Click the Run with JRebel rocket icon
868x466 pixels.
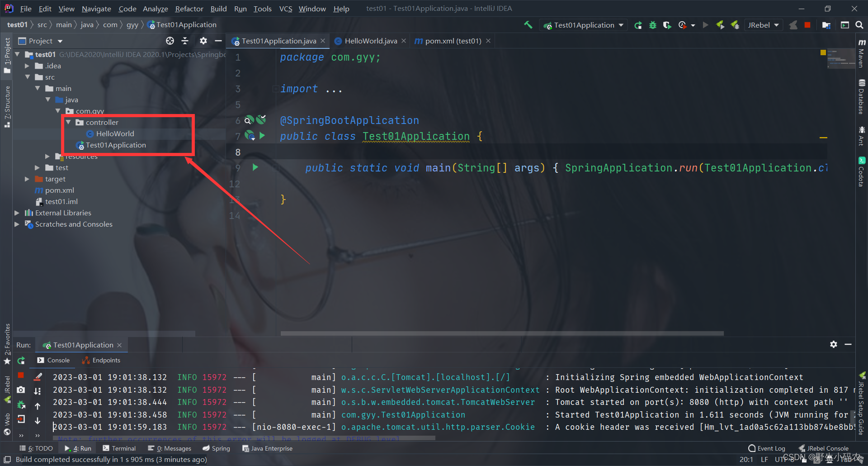(720, 25)
